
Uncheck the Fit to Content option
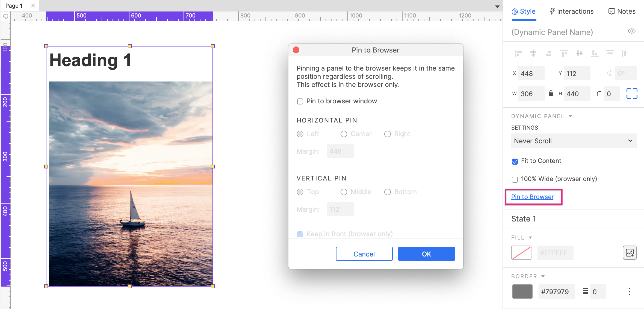tap(515, 161)
